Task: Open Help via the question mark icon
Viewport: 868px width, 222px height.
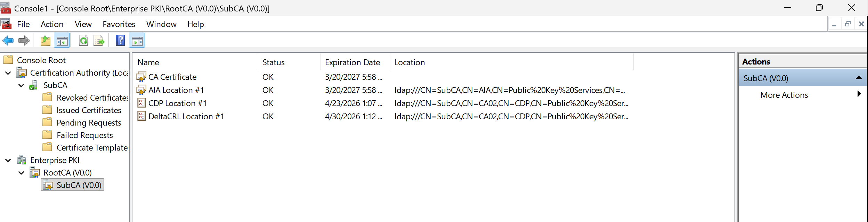Action: click(x=120, y=41)
